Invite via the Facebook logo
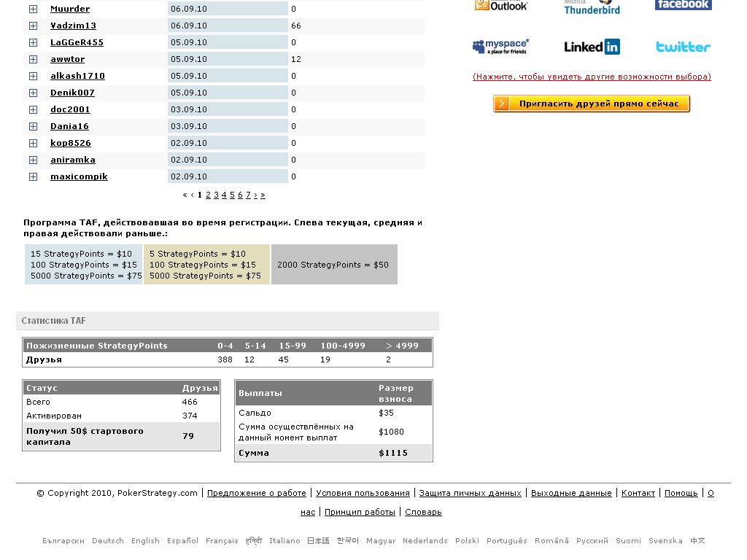 pos(683,5)
